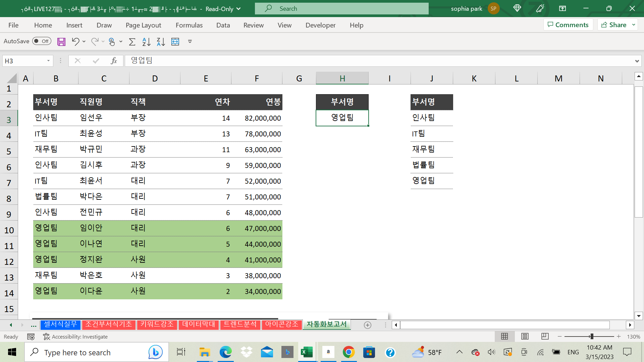The image size is (644, 362).
Task: Switch to Normal view icon
Action: (x=504, y=336)
